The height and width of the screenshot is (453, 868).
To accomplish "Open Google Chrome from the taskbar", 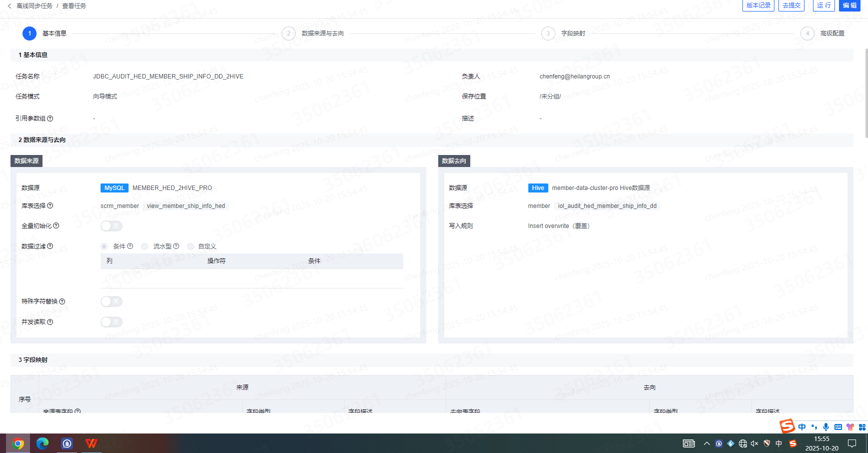I will click(18, 443).
